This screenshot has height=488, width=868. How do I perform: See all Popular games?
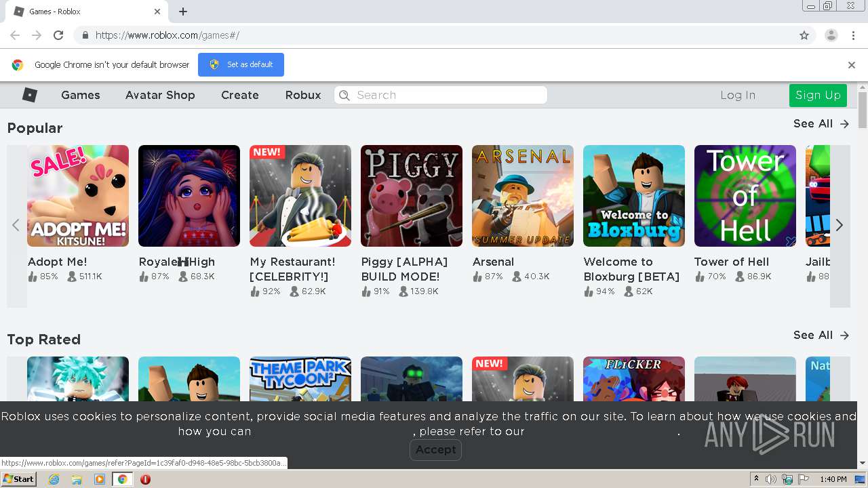(821, 123)
